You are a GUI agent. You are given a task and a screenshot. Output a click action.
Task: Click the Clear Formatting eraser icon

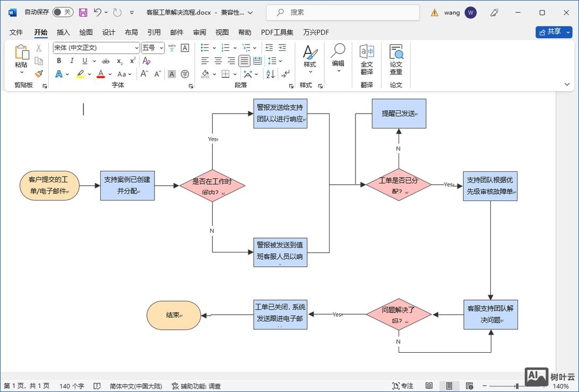146,61
